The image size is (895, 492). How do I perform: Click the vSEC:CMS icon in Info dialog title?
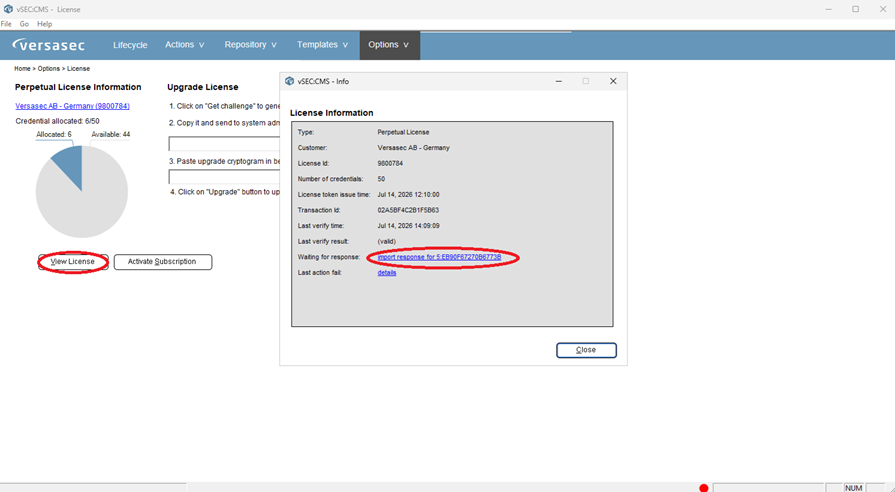(289, 81)
